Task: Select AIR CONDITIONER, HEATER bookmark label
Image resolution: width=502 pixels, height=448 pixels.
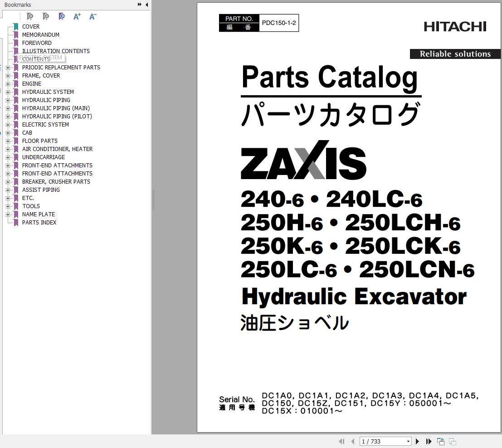Action: click(x=57, y=149)
